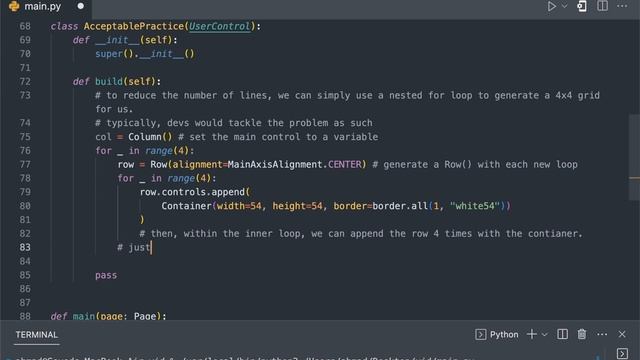Split the terminal panel

click(x=562, y=335)
